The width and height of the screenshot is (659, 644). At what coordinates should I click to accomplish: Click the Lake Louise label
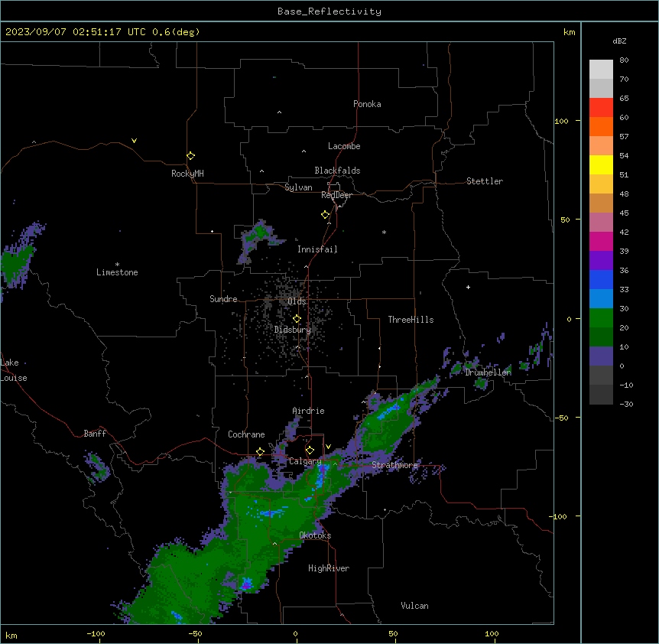pyautogui.click(x=14, y=370)
